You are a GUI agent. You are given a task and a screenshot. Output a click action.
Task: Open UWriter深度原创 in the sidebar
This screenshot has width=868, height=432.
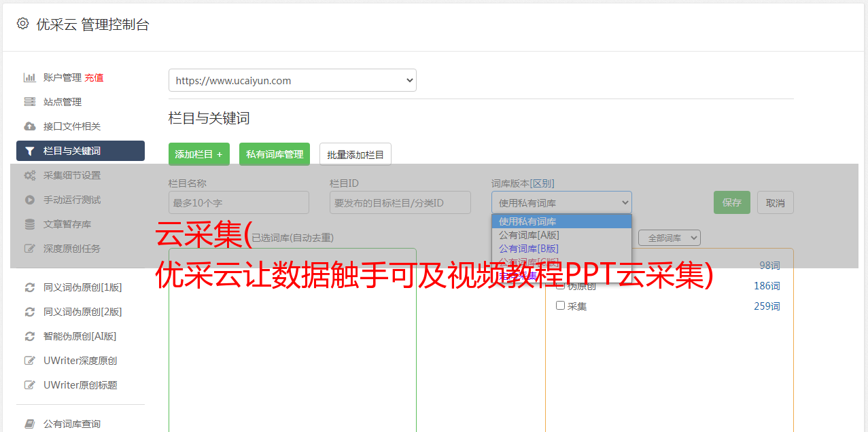click(x=80, y=361)
